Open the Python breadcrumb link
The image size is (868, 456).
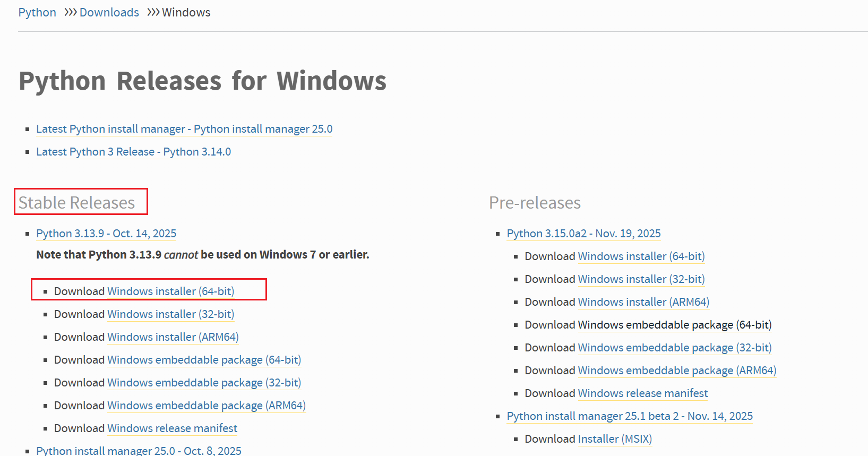(x=37, y=12)
